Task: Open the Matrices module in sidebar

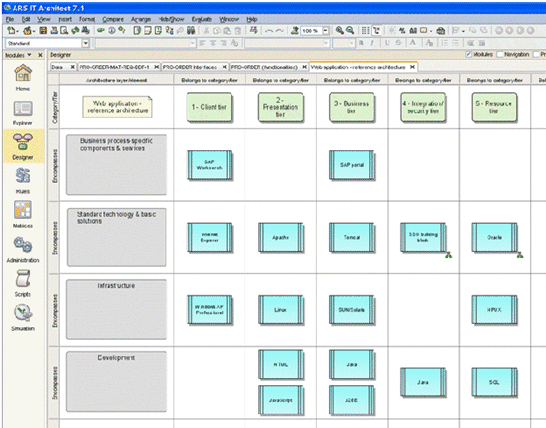Action: click(23, 214)
